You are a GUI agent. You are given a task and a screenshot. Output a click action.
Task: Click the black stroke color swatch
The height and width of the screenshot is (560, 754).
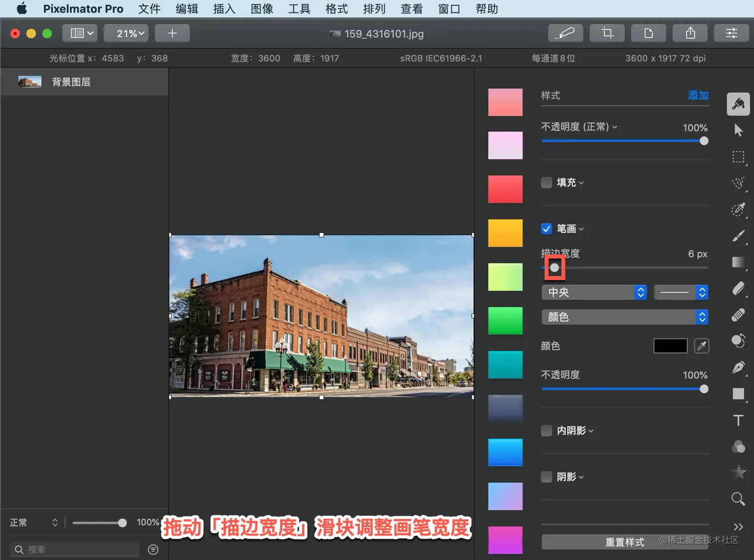click(670, 346)
